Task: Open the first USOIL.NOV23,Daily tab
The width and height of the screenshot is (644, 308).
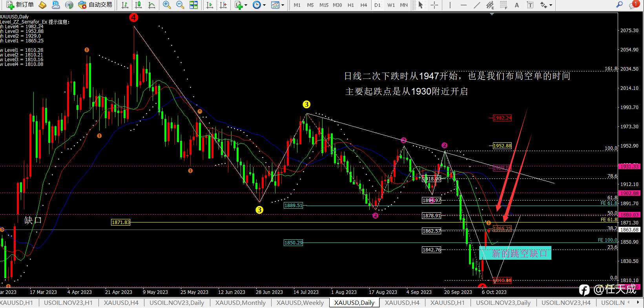Action: pos(177,303)
